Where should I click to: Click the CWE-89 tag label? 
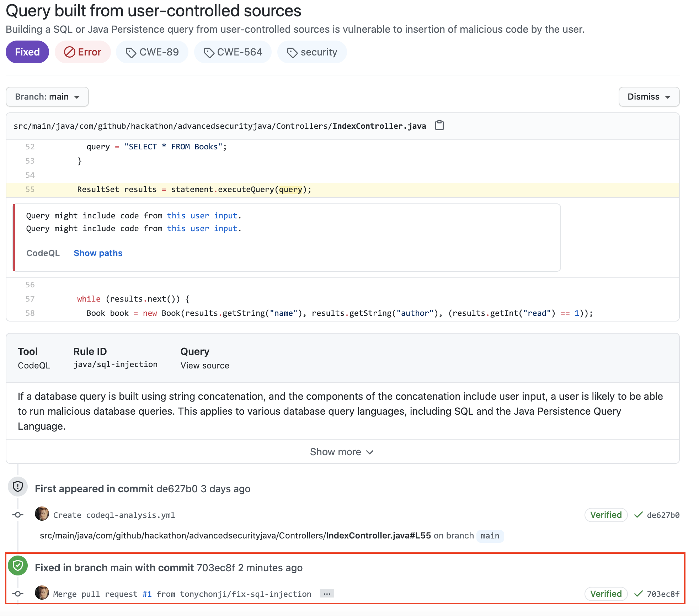152,52
